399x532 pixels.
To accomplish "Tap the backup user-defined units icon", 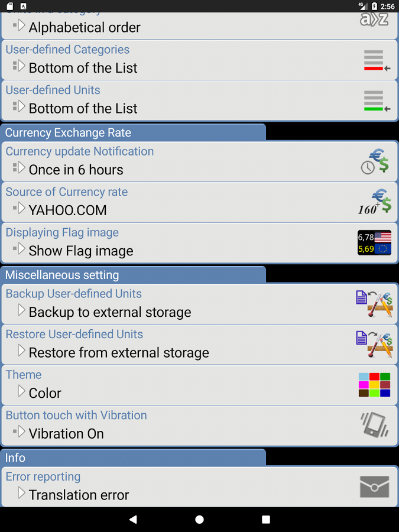I will coord(374,304).
